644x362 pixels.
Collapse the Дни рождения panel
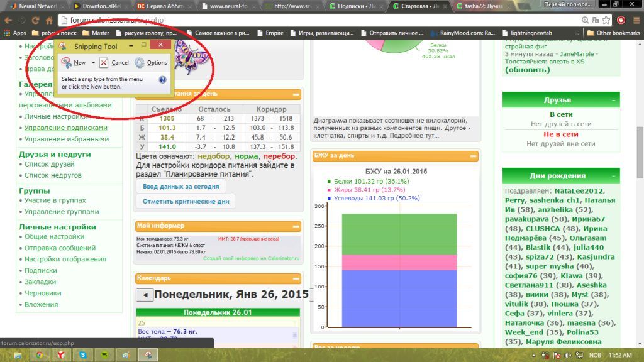pyautogui.click(x=614, y=176)
